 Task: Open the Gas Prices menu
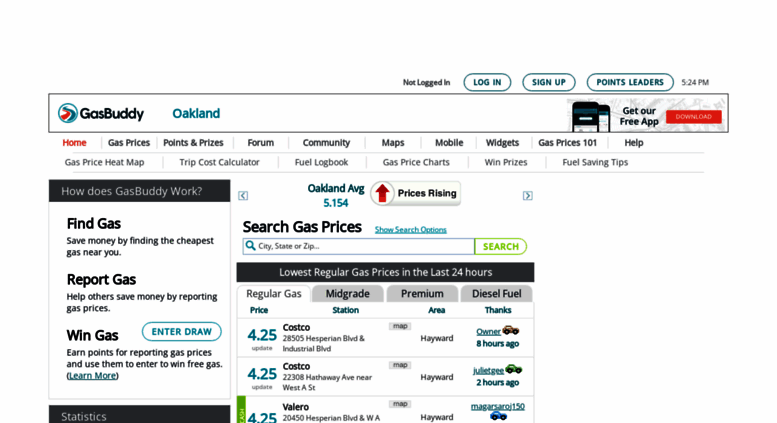click(x=129, y=143)
